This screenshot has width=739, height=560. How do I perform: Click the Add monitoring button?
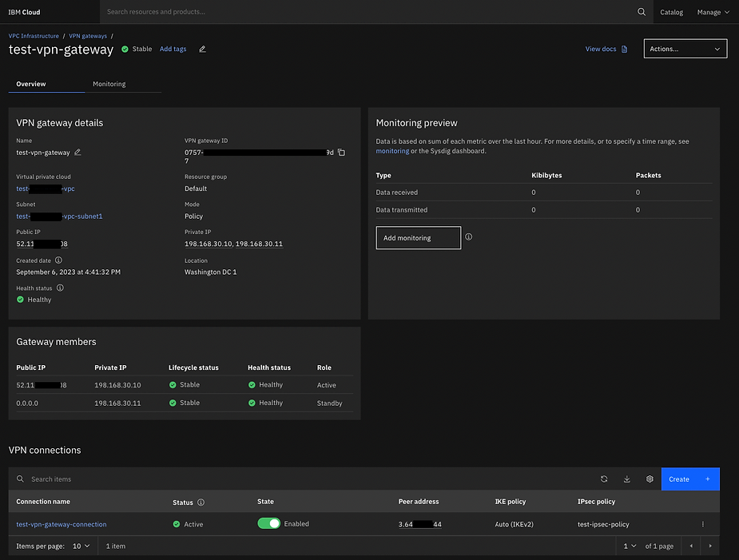[418, 237]
